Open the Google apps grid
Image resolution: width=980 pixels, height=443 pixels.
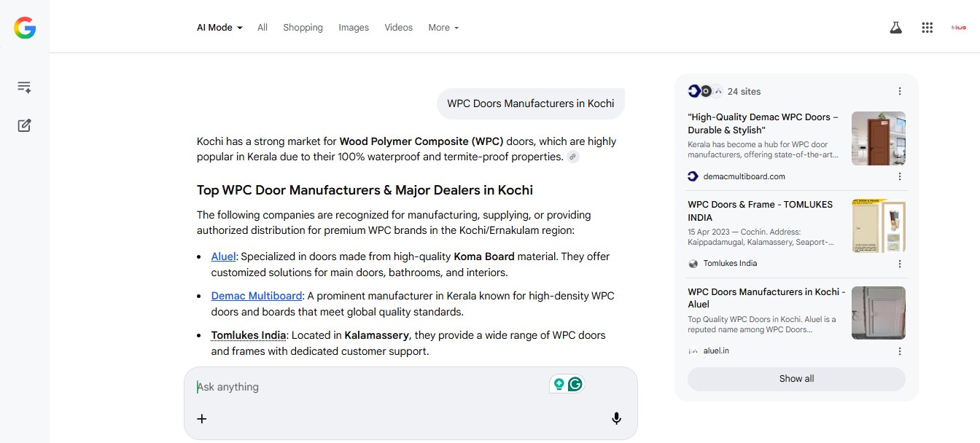tap(927, 28)
